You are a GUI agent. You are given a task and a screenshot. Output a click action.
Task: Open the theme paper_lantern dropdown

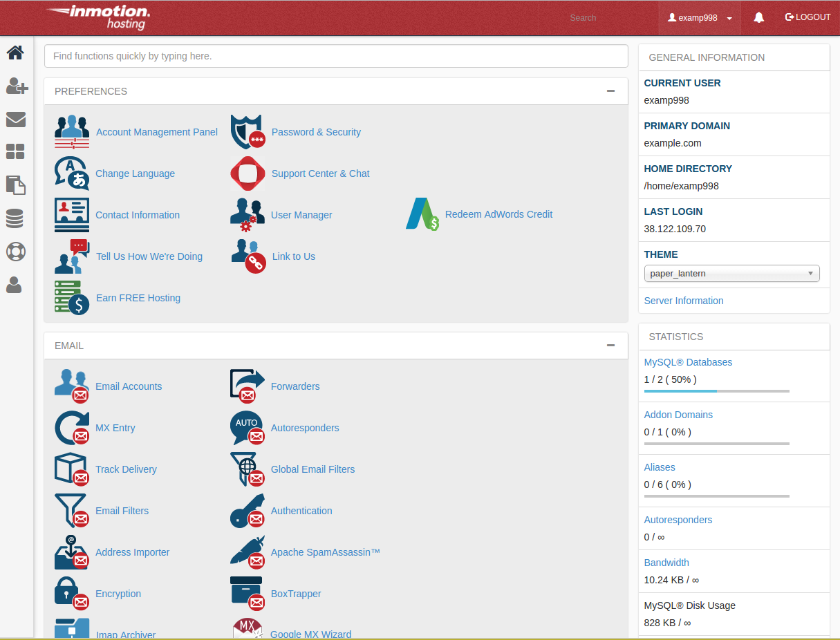(x=731, y=274)
